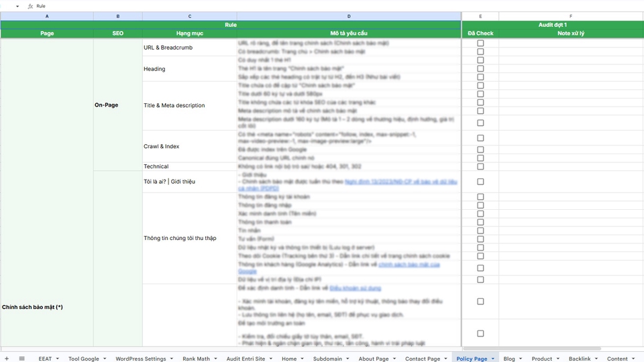Switch to the EEAT sheet tab
This screenshot has width=644, height=362.
(45, 359)
